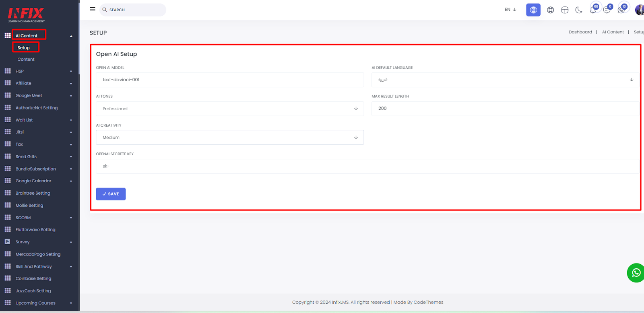Click the Send Gifts grid icon
Screen dimensions: 644x313
pyautogui.click(x=8, y=156)
